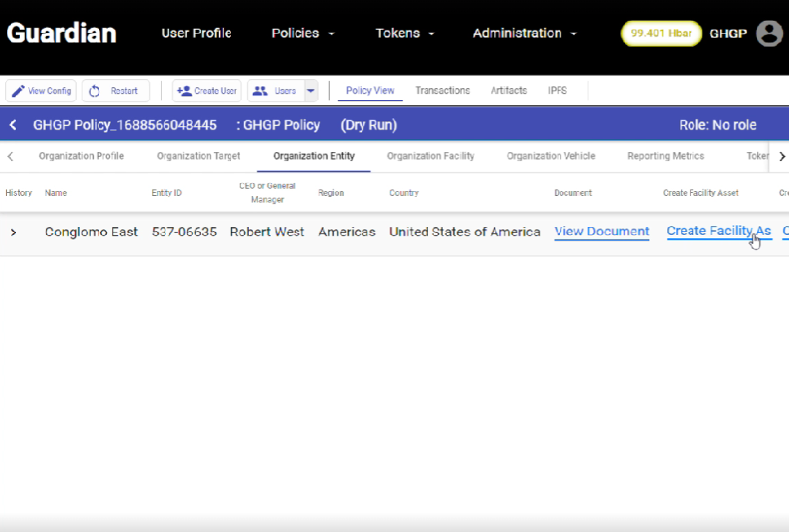
Task: Click View Config pencil button
Action: [x=40, y=91]
